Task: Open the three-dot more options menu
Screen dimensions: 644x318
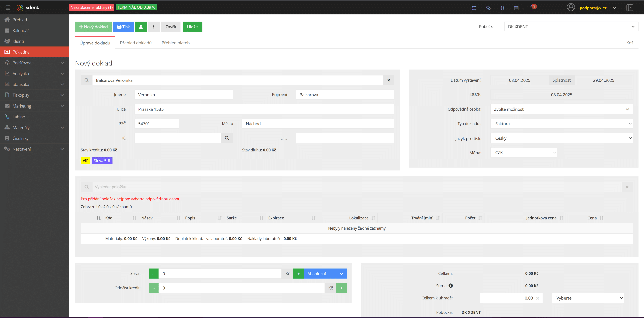Action: point(154,27)
